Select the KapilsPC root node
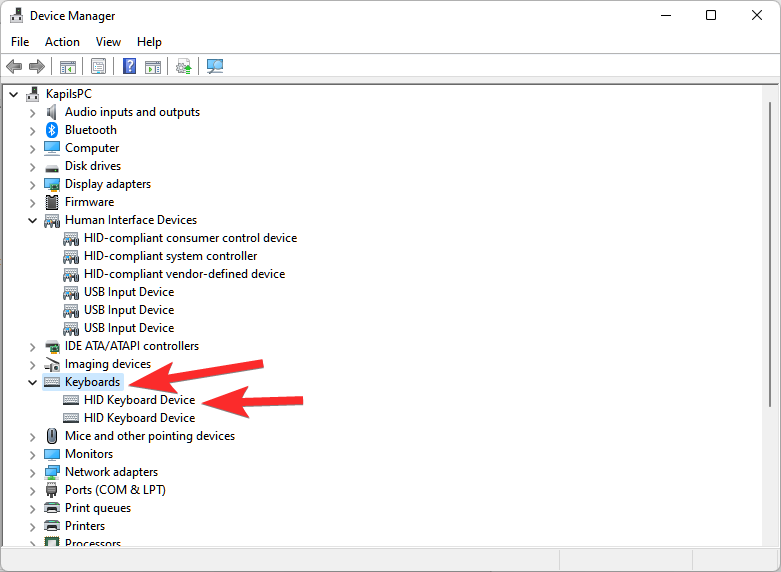Screen dimensions: 781x572 (68, 94)
